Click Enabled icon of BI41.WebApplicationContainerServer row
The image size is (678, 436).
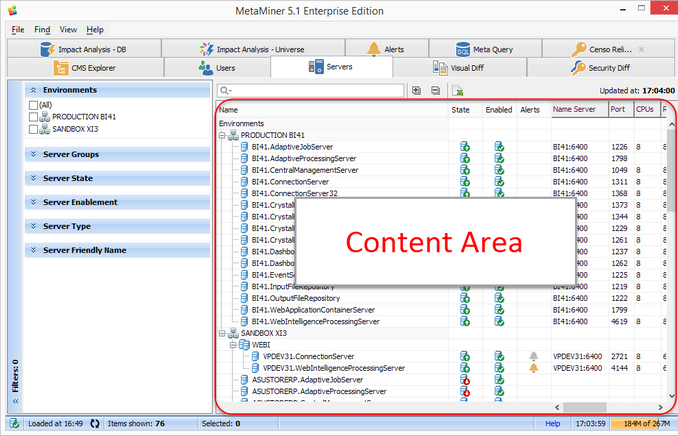[x=499, y=310]
